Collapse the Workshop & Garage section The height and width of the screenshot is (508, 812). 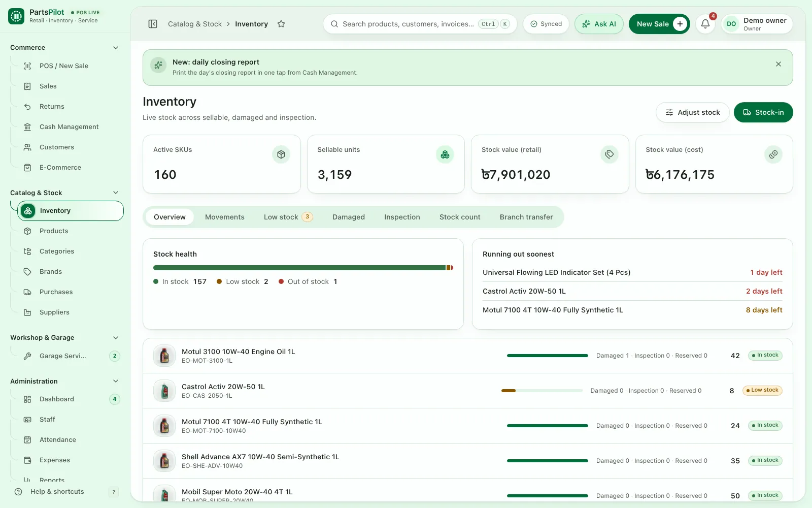click(x=116, y=338)
